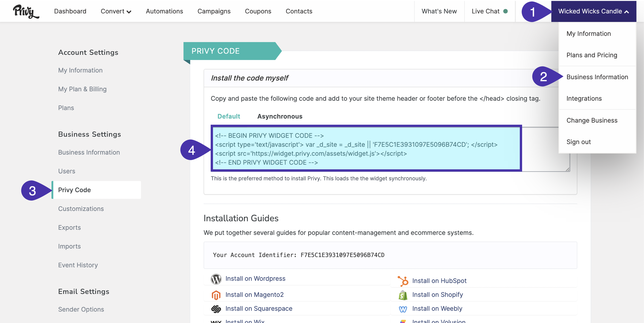Screen dimensions: 644x323
Task: Choose Integrations from the account menu
Action: (584, 98)
